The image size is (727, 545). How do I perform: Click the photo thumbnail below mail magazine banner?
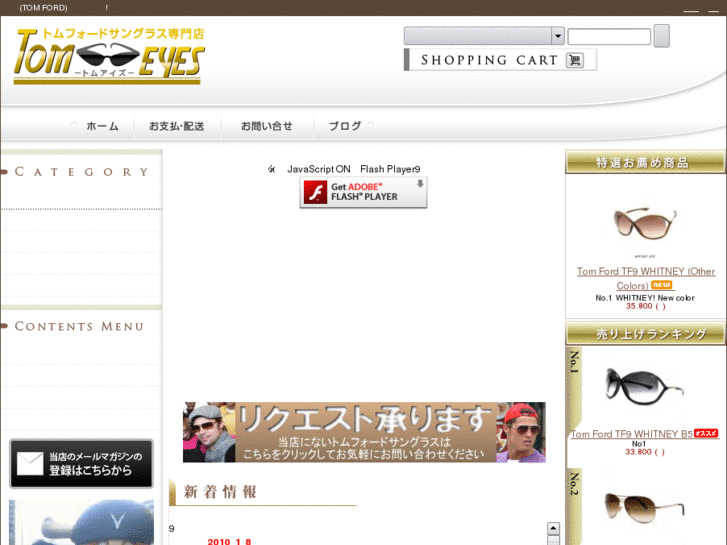coord(82,522)
